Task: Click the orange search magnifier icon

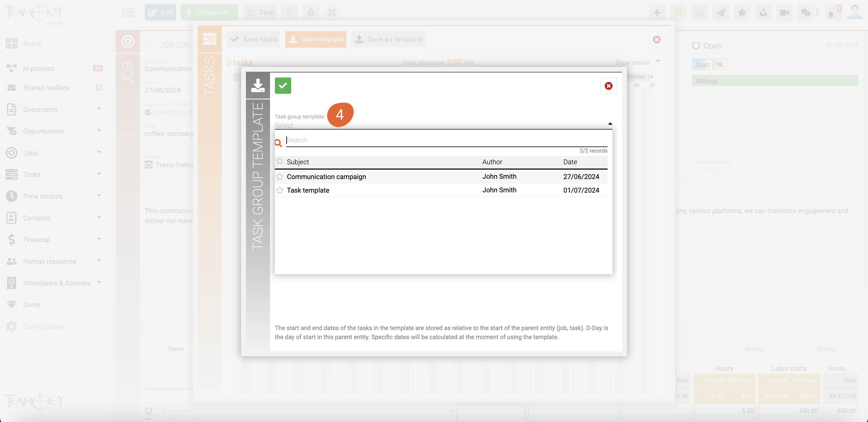Action: pos(278,143)
